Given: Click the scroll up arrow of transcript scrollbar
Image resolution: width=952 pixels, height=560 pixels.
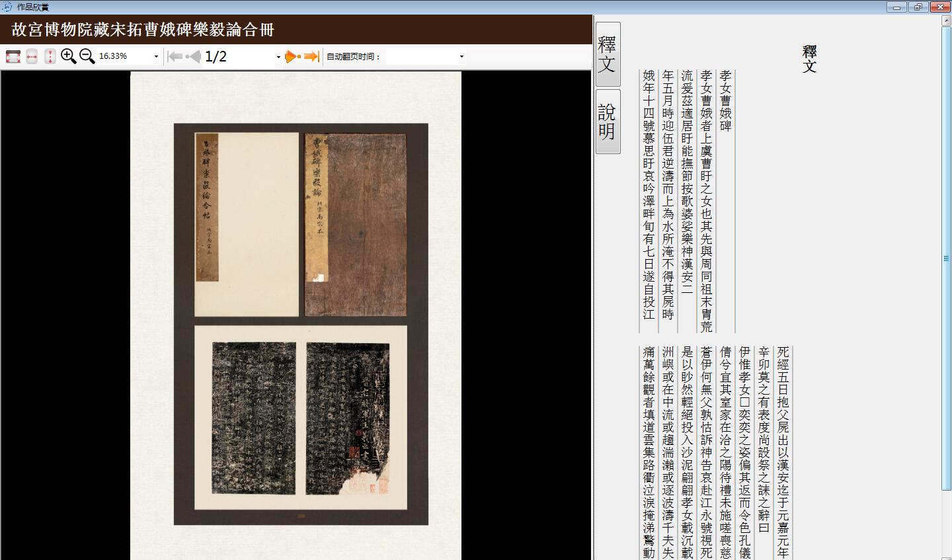Looking at the screenshot, I should 946,20.
